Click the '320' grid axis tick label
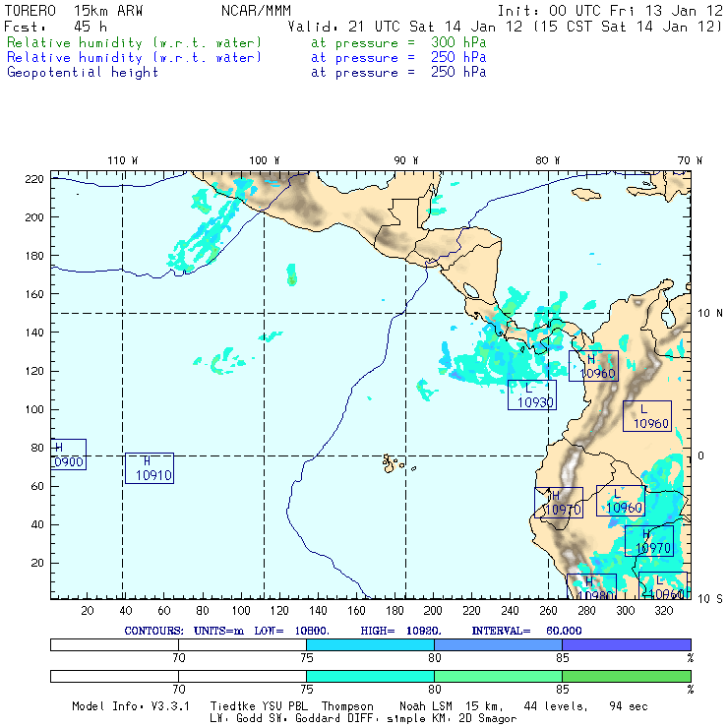Viewport: 728px width, 728px height. 664,611
